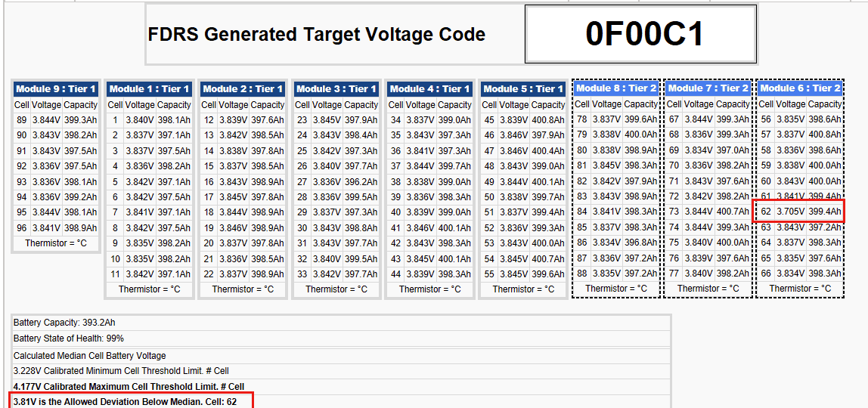Select the Module 5 : Tier 1 header
868x408 pixels.
point(523,89)
